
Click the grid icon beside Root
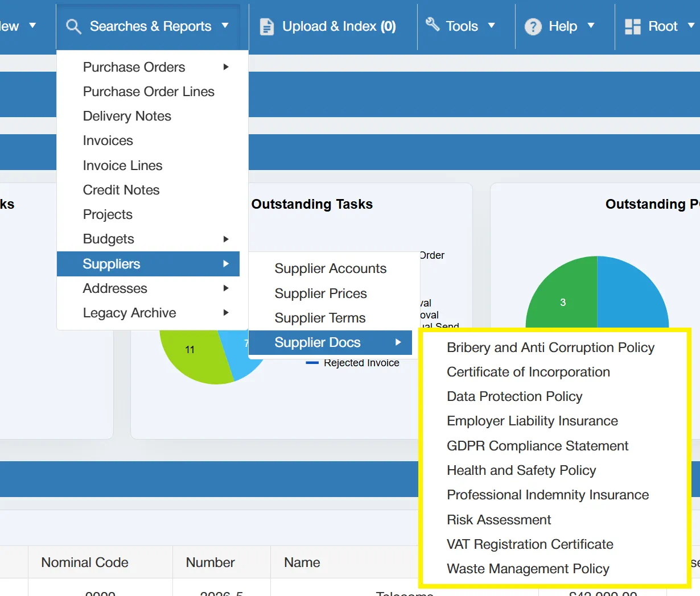click(633, 27)
